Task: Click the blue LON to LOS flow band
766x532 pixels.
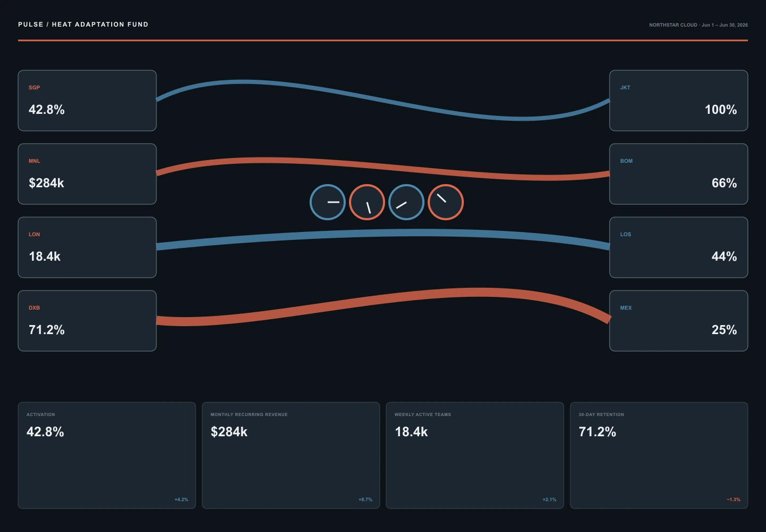Action: 383,234
